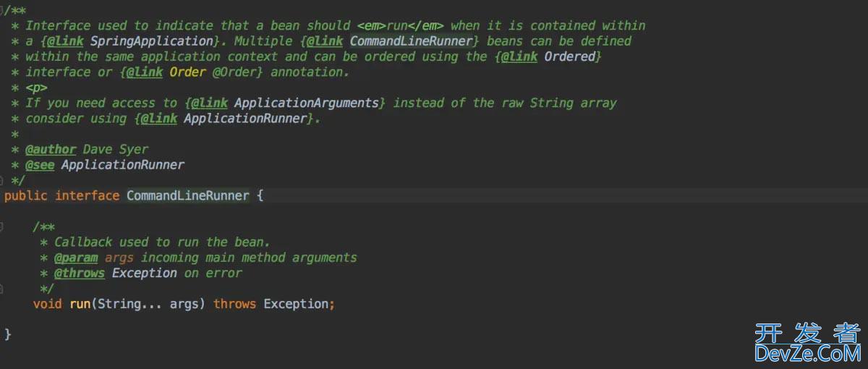868x369 pixels.
Task: Click the 'public' keyword
Action: coord(25,196)
